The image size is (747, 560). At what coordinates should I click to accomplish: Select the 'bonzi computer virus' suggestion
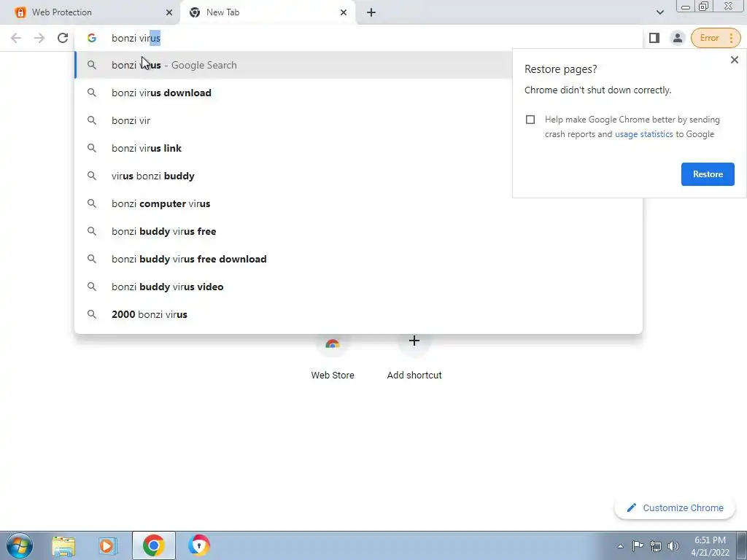358,203
